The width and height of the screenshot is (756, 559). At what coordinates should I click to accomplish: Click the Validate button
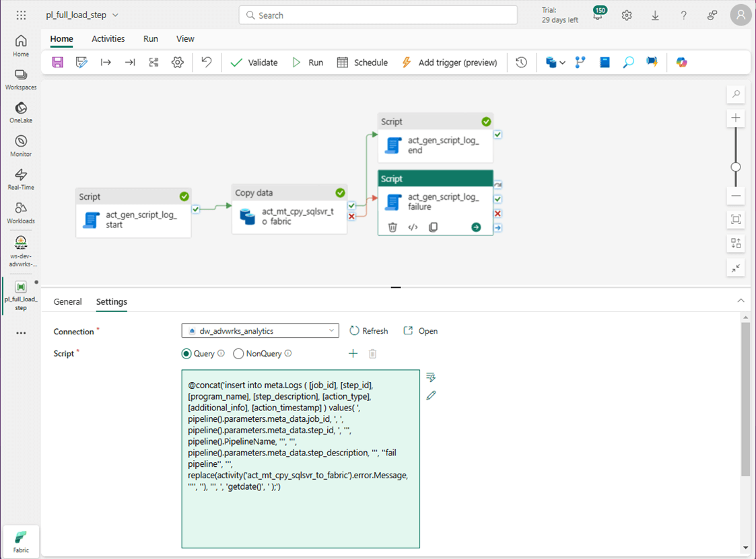[x=254, y=62]
